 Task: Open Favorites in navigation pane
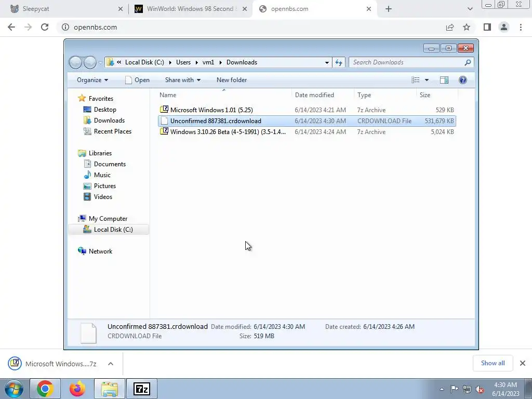click(96, 98)
